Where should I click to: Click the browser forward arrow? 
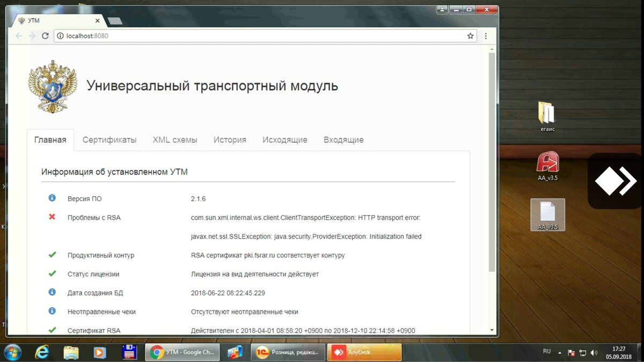tap(32, 36)
